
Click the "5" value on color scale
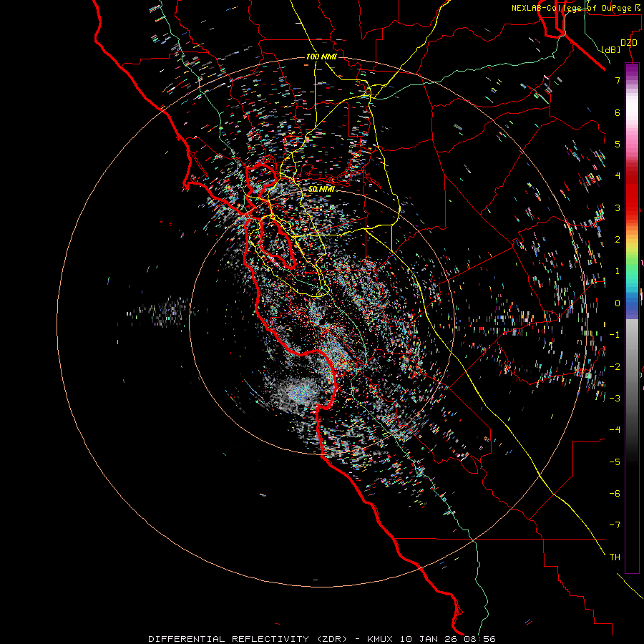click(618, 144)
